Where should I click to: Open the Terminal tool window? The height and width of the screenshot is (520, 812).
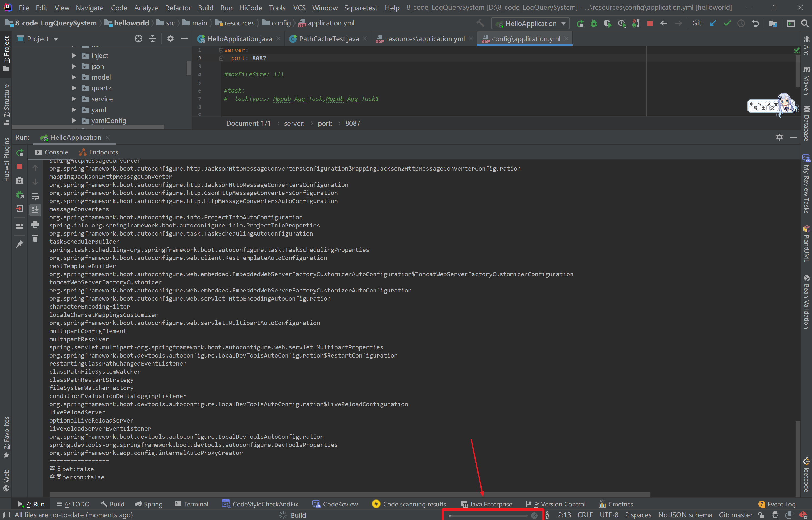pyautogui.click(x=191, y=504)
